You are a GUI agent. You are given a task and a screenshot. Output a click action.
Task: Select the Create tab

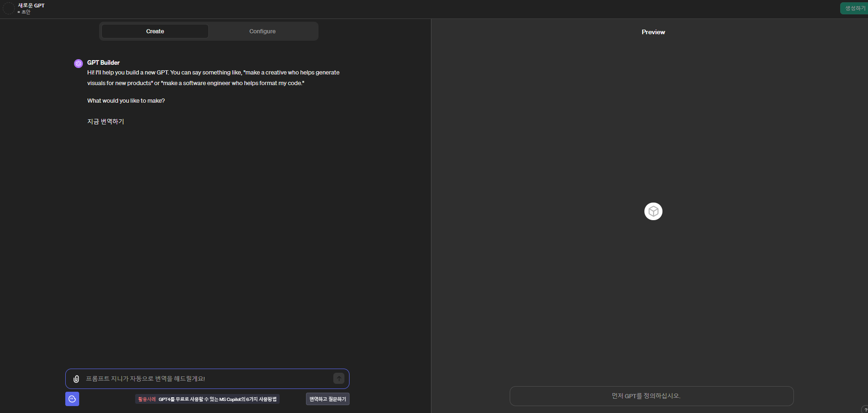(155, 31)
